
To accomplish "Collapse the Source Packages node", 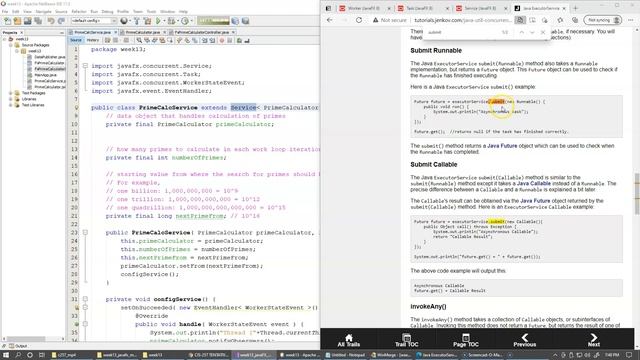I will point(11,45).
